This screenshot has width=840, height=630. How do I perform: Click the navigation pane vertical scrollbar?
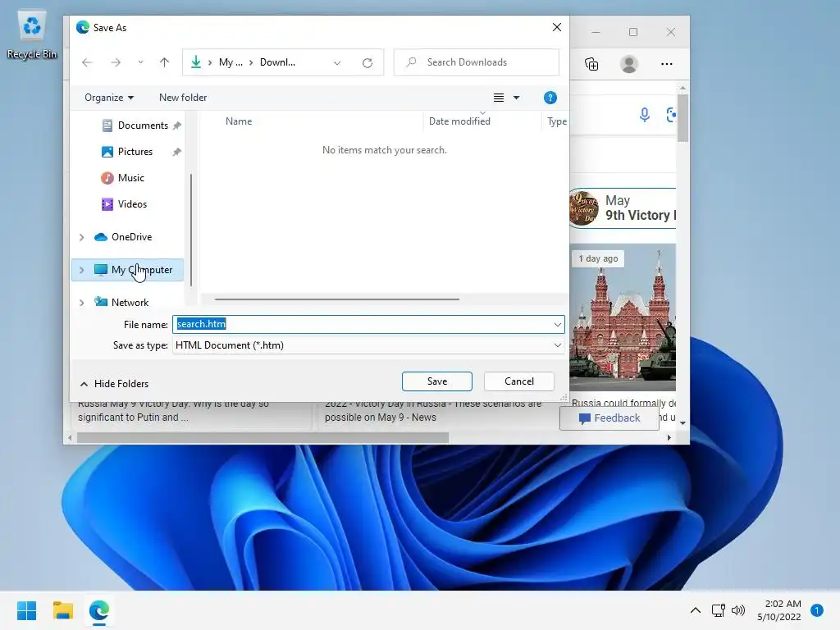point(190,230)
